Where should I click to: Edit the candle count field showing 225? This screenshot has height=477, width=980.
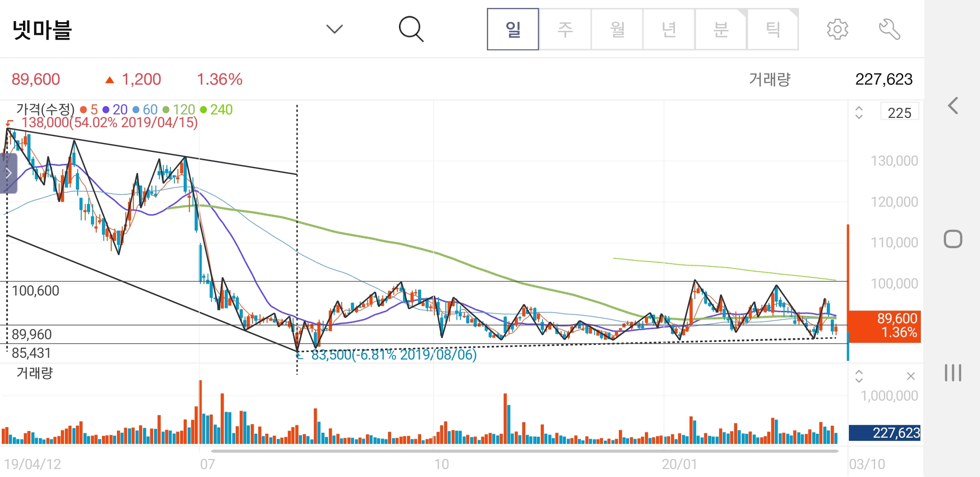click(x=899, y=112)
